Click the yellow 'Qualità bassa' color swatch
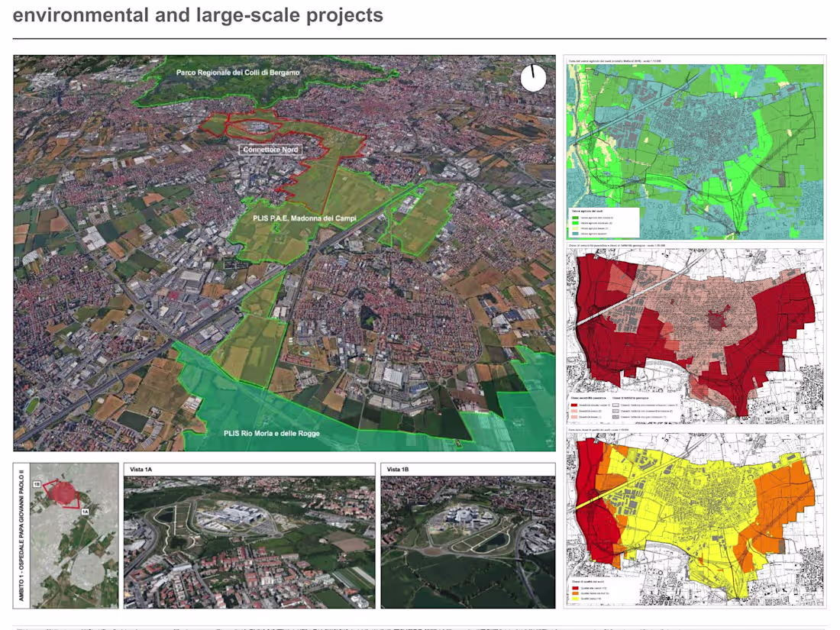 (x=575, y=598)
